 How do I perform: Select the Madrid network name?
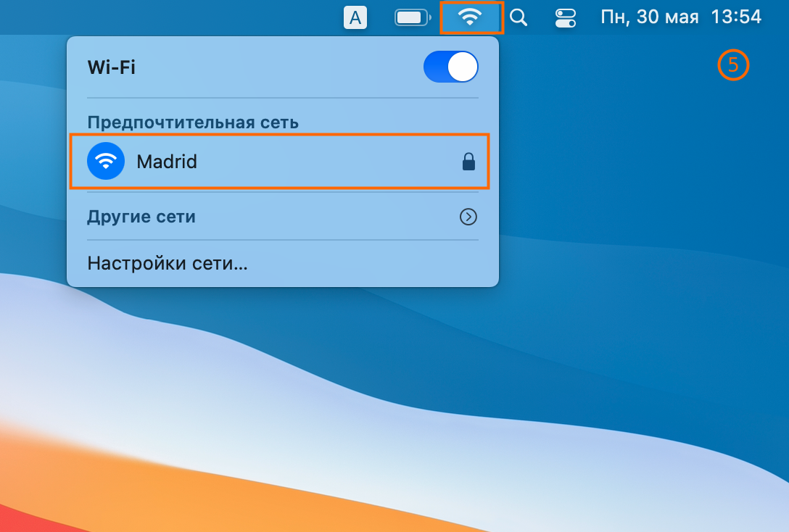(167, 161)
